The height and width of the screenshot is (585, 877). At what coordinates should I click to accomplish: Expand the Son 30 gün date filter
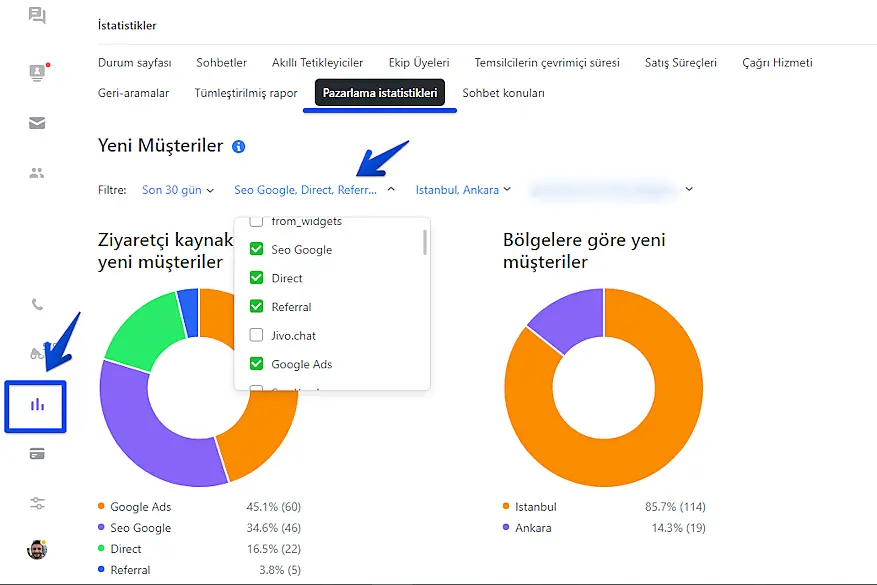(x=177, y=190)
